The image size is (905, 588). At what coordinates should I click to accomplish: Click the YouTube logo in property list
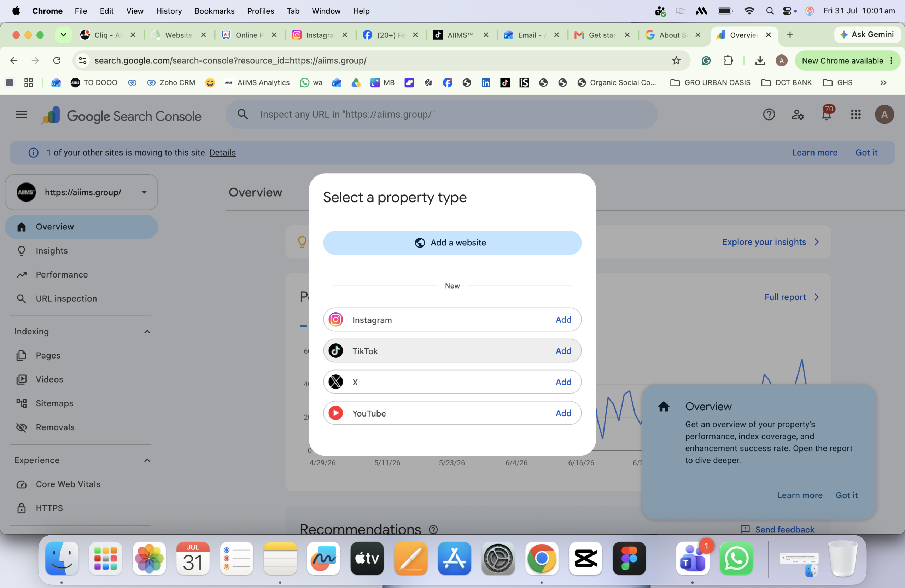tap(335, 413)
